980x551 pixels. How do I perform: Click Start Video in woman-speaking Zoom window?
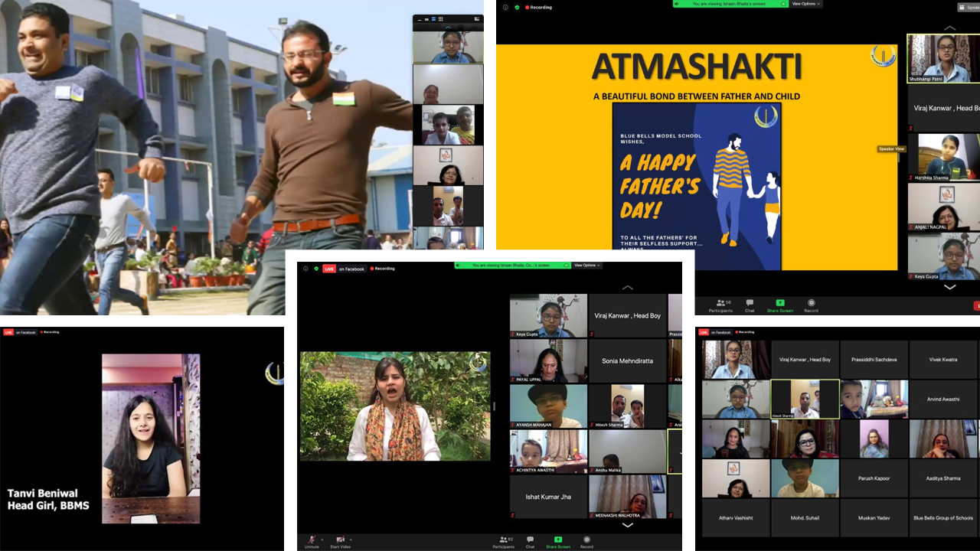tap(340, 542)
